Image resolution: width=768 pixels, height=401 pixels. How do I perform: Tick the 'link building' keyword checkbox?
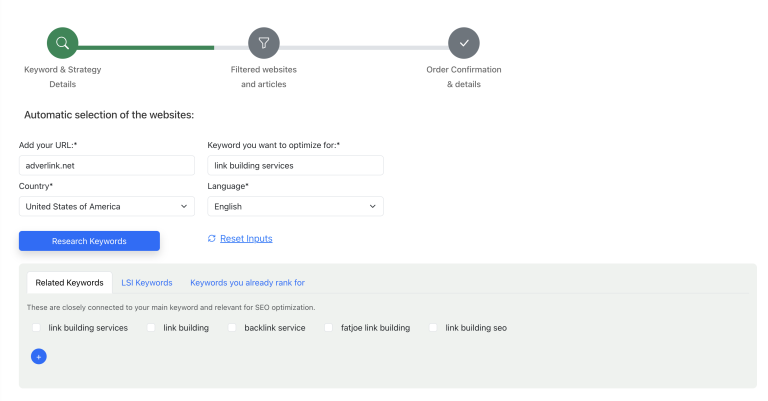[x=151, y=328]
